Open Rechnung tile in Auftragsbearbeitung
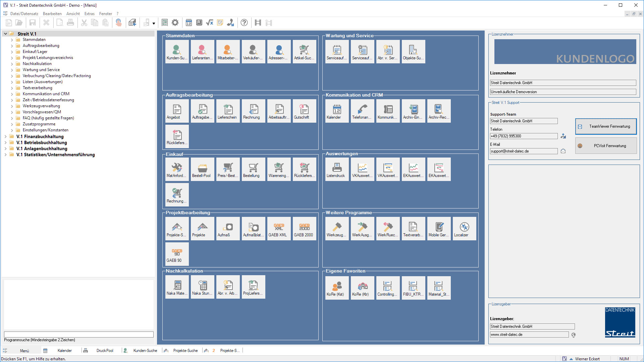644x362 pixels. (x=253, y=111)
